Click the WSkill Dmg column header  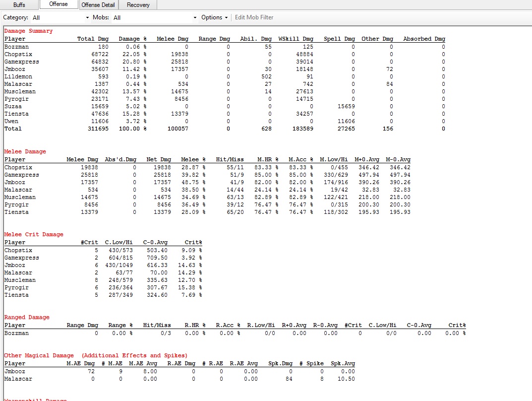(x=296, y=39)
